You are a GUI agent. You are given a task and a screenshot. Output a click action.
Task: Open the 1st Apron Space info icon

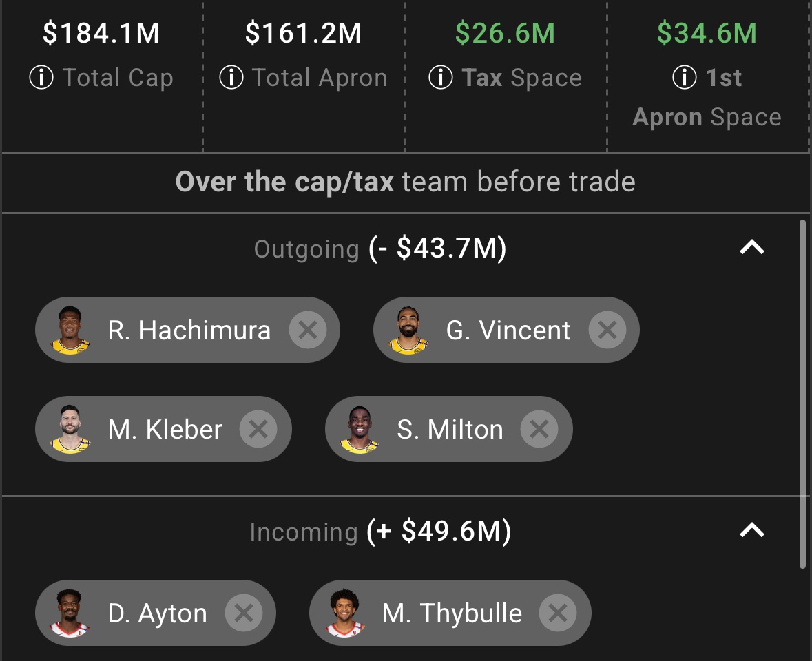click(685, 78)
